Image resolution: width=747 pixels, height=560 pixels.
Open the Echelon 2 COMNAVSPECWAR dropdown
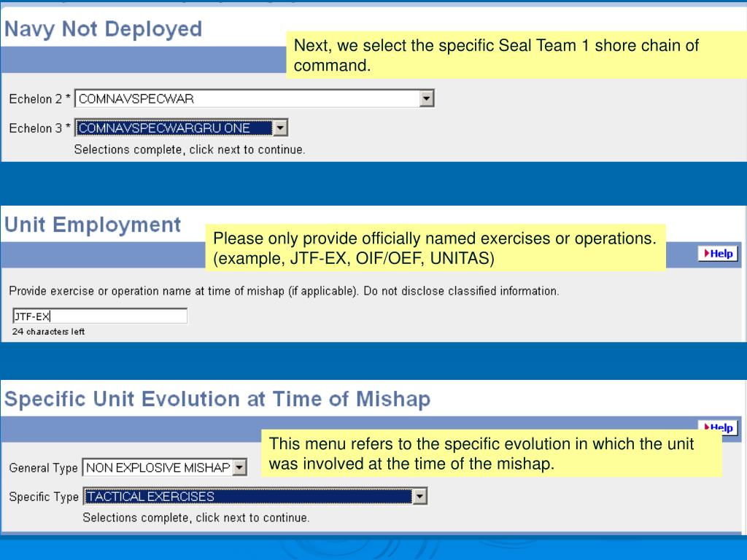[255, 98]
